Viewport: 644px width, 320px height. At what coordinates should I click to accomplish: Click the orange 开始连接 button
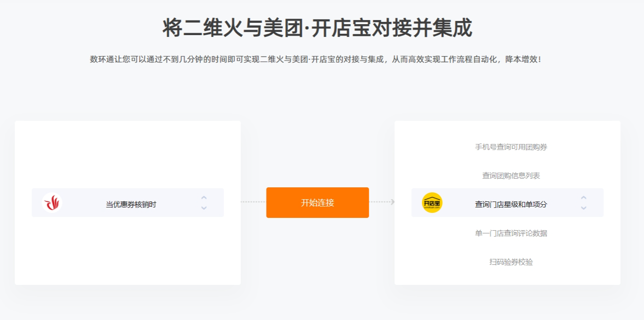[318, 203]
